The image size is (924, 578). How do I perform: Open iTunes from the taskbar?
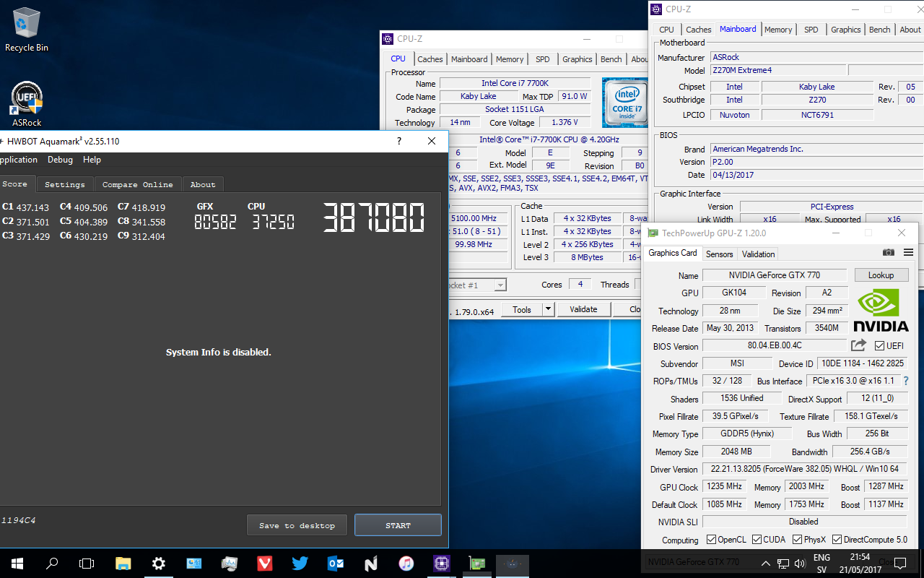406,564
